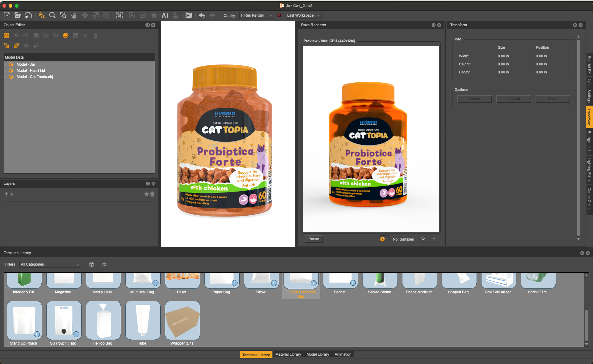Select the pointer selection tool
Viewport: 593px width, 364px height.
click(41, 15)
